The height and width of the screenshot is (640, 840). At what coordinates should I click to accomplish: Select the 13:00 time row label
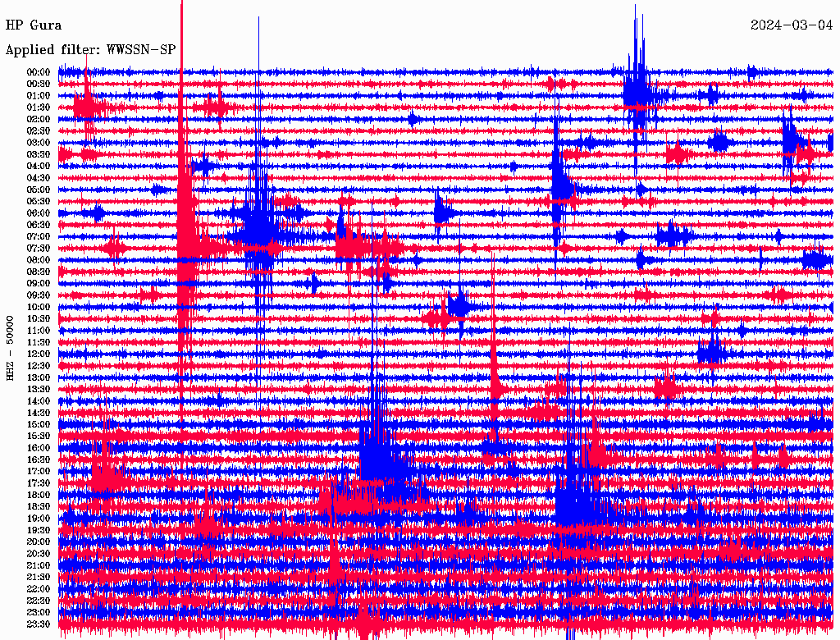tap(38, 378)
